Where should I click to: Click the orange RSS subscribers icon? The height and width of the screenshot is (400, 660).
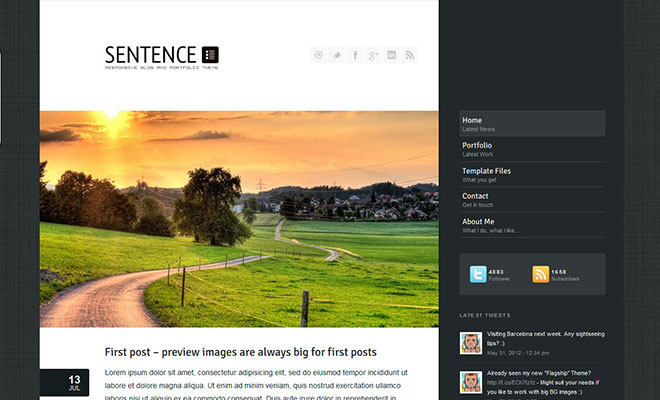pyautogui.click(x=540, y=274)
